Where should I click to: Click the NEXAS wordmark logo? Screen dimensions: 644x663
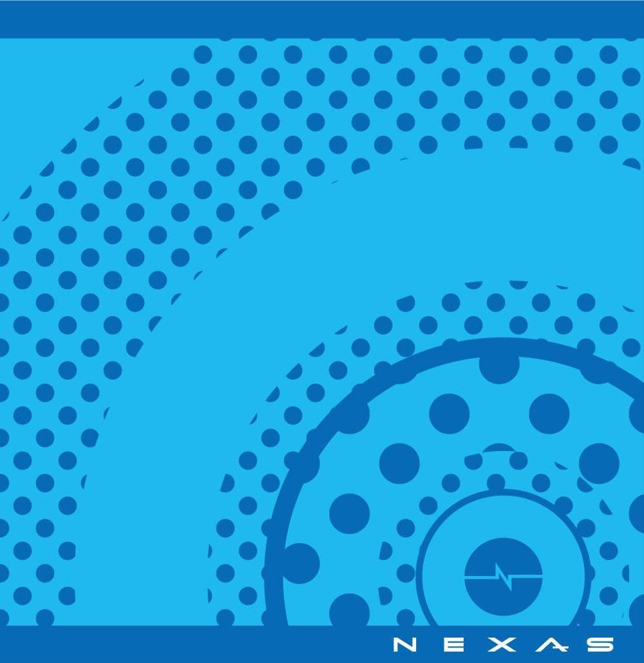click(x=503, y=644)
